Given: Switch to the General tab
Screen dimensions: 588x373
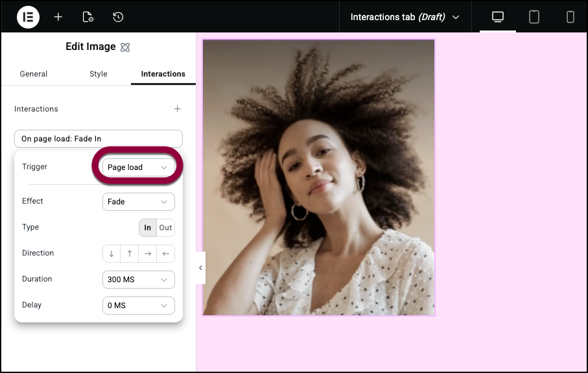Looking at the screenshot, I should click(x=34, y=74).
